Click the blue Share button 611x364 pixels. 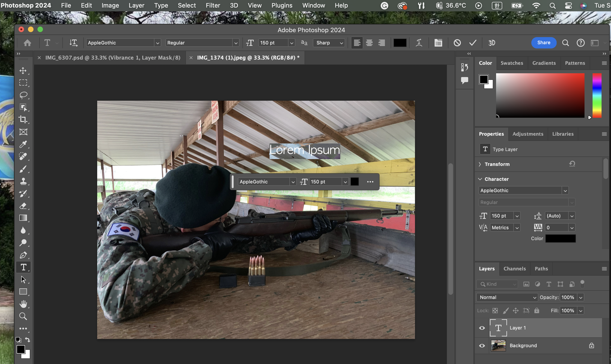click(x=544, y=43)
